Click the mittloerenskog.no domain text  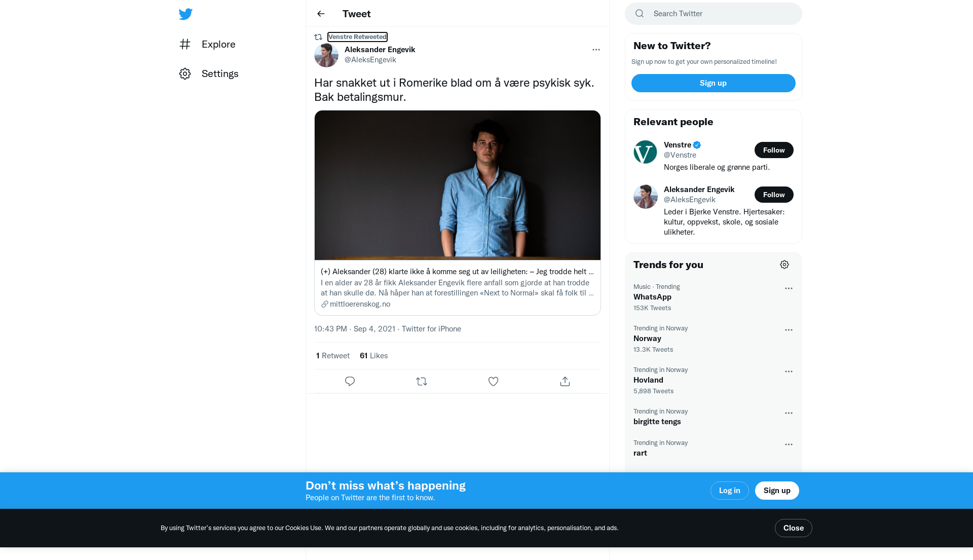(360, 304)
